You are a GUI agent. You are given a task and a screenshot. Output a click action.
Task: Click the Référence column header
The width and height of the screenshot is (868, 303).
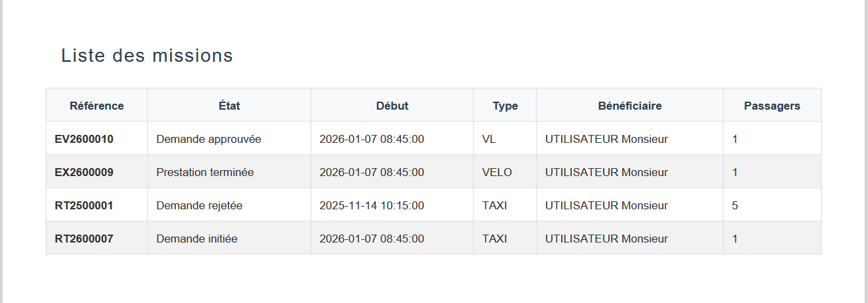coord(96,106)
